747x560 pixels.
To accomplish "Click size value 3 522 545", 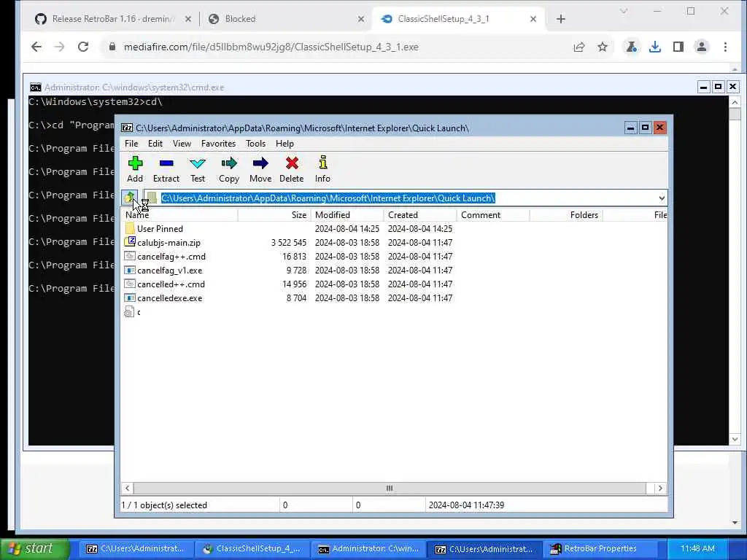I will (289, 242).
